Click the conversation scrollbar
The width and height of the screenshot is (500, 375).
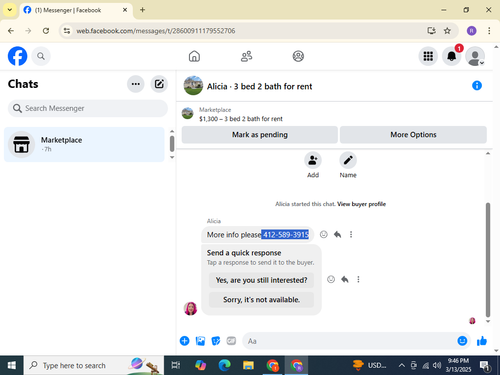pos(488,260)
